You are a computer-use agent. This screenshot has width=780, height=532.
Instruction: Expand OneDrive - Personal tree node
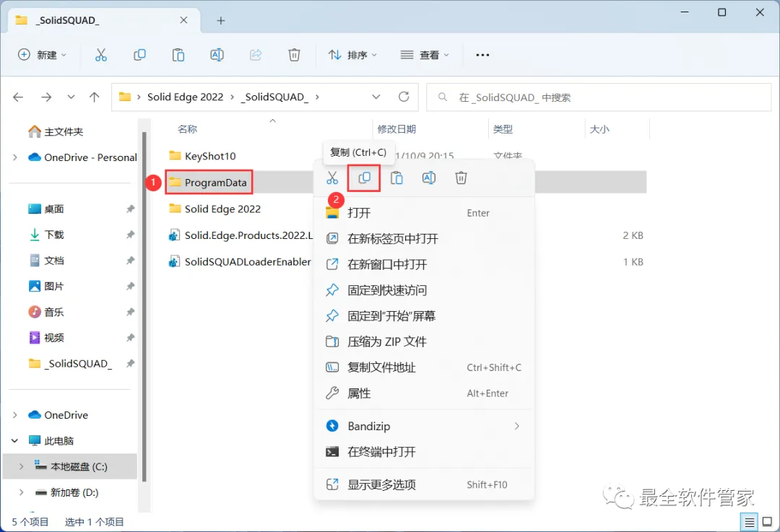(15, 157)
